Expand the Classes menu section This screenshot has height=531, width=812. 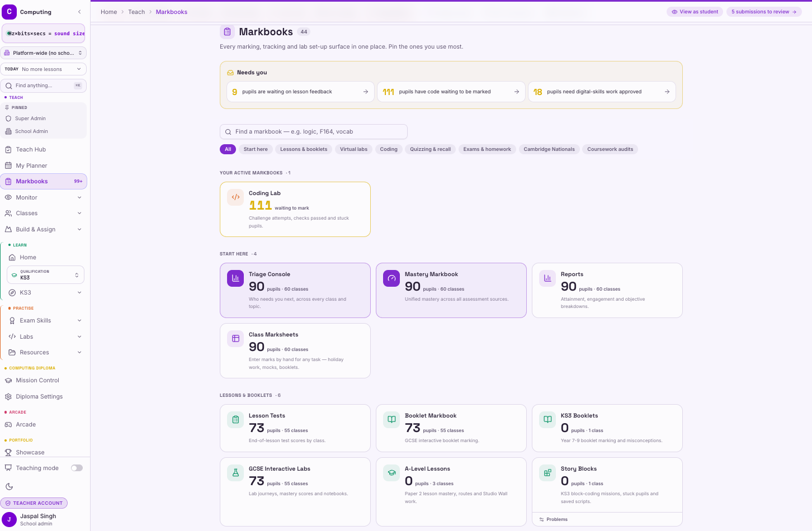click(x=44, y=213)
